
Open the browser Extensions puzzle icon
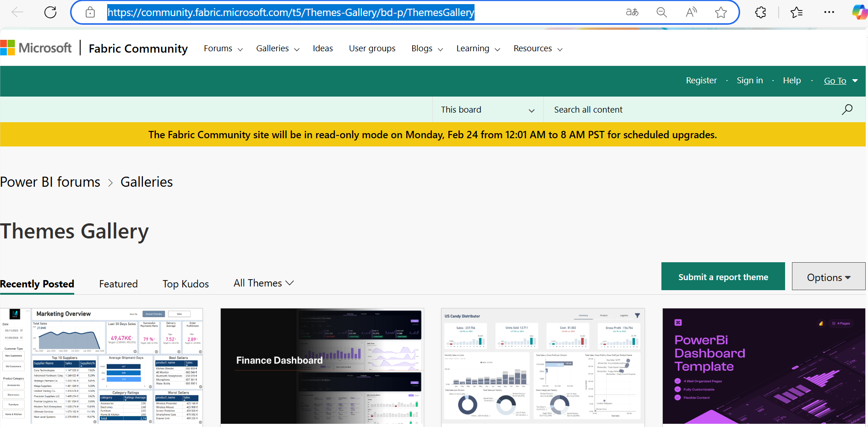tap(760, 12)
